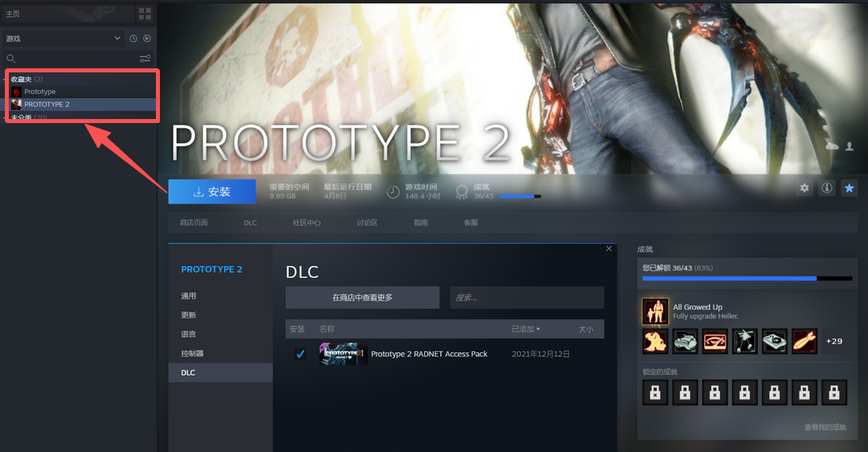This screenshot has width=868, height=452.
Task: Click the DLC search field
Action: [526, 298]
